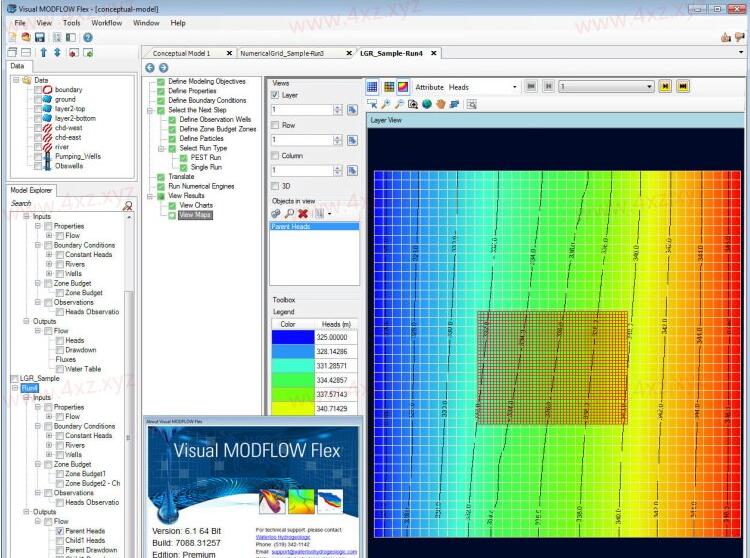This screenshot has width=750, height=558.
Task: Click the workflow back arrow button
Action: 150,68
